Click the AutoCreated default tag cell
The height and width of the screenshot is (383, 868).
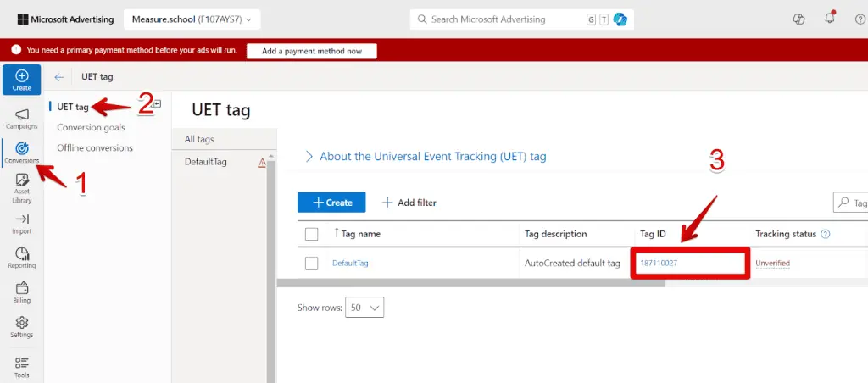click(572, 264)
